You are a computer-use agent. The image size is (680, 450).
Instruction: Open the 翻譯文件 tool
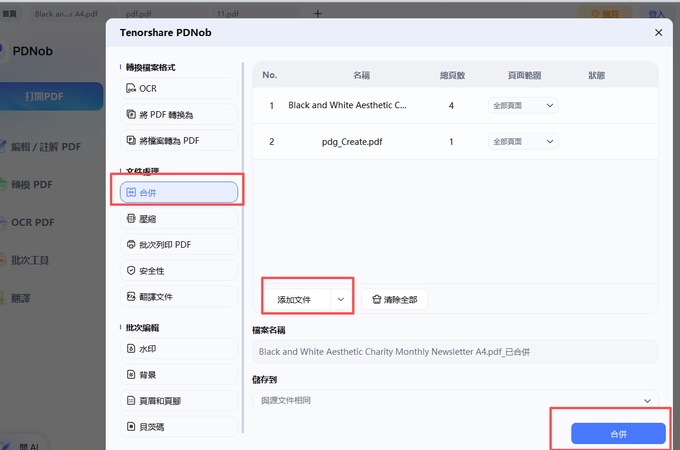(179, 297)
